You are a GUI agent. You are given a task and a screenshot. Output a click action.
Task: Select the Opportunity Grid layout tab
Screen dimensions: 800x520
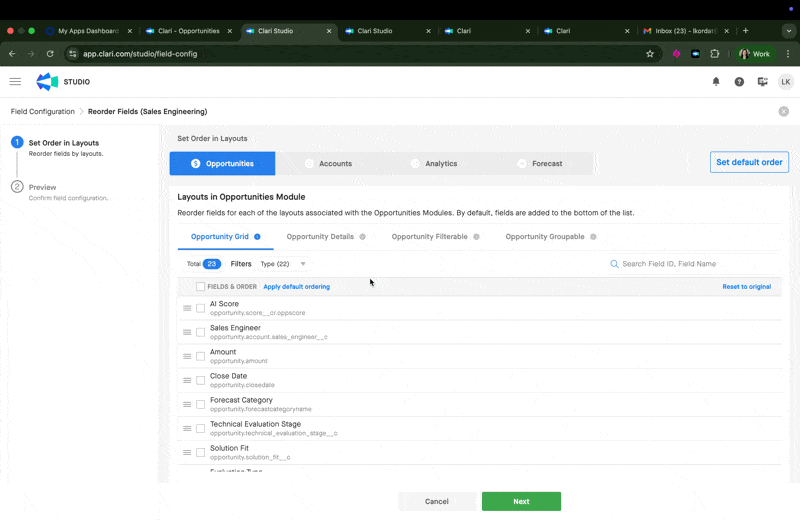point(226,237)
